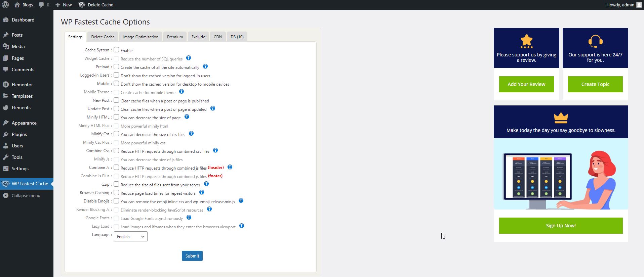Enable Minify Css checkbox
Viewport: 644px width, 277px height.
pos(116,134)
